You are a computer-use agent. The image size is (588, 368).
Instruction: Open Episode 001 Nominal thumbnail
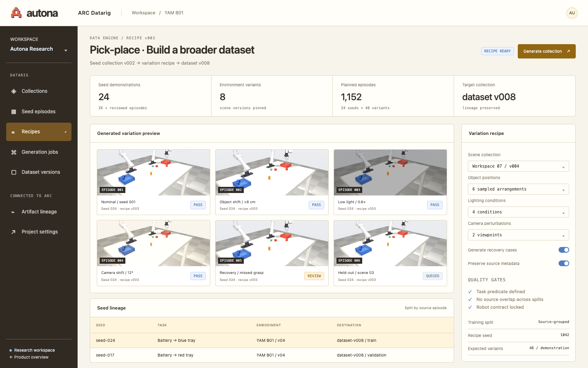154,173
